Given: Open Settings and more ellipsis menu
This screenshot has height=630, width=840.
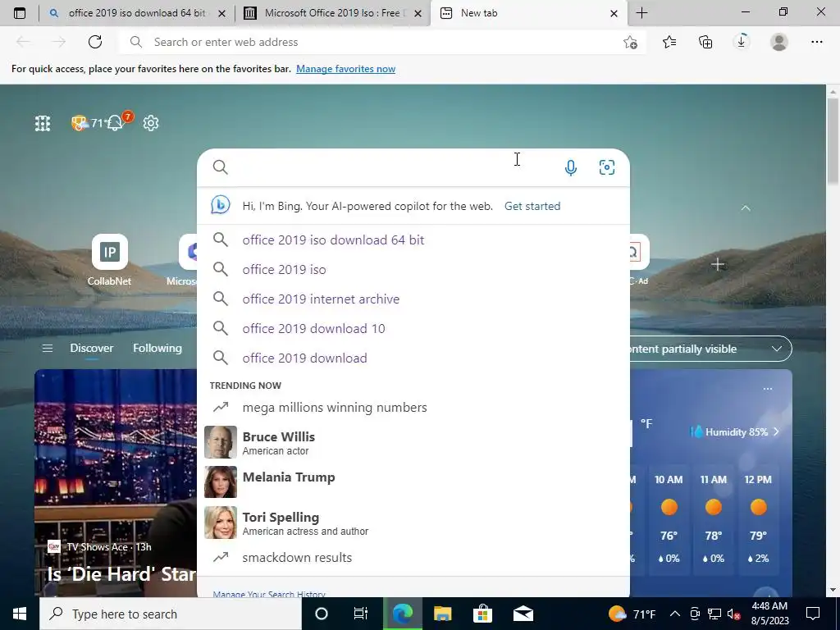Looking at the screenshot, I should (816, 42).
